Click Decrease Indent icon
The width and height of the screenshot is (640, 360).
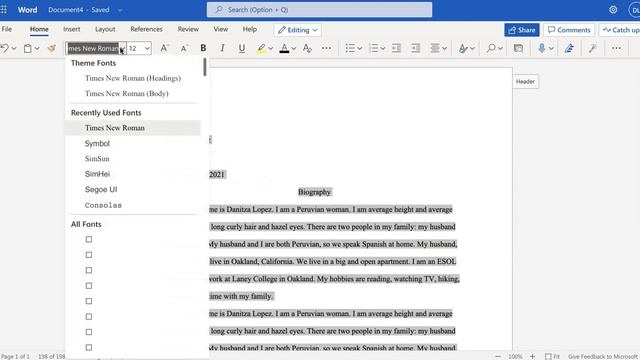(x=396, y=48)
